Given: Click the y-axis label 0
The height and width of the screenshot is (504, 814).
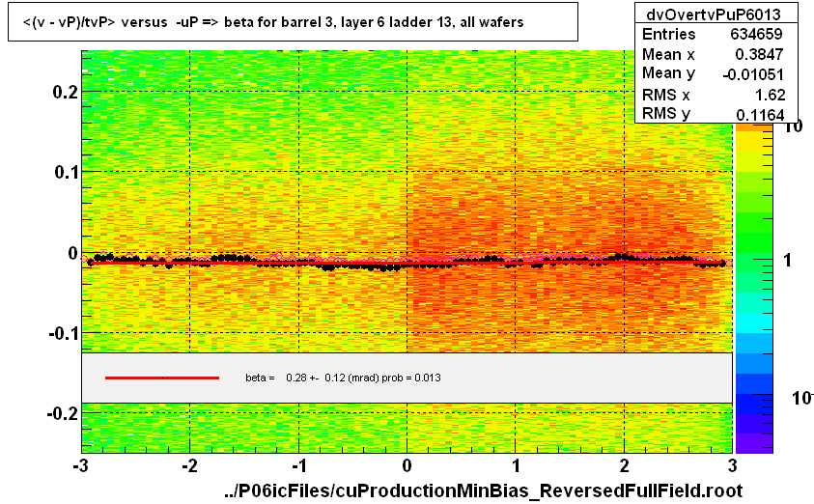Looking at the screenshot, I should [x=72, y=253].
